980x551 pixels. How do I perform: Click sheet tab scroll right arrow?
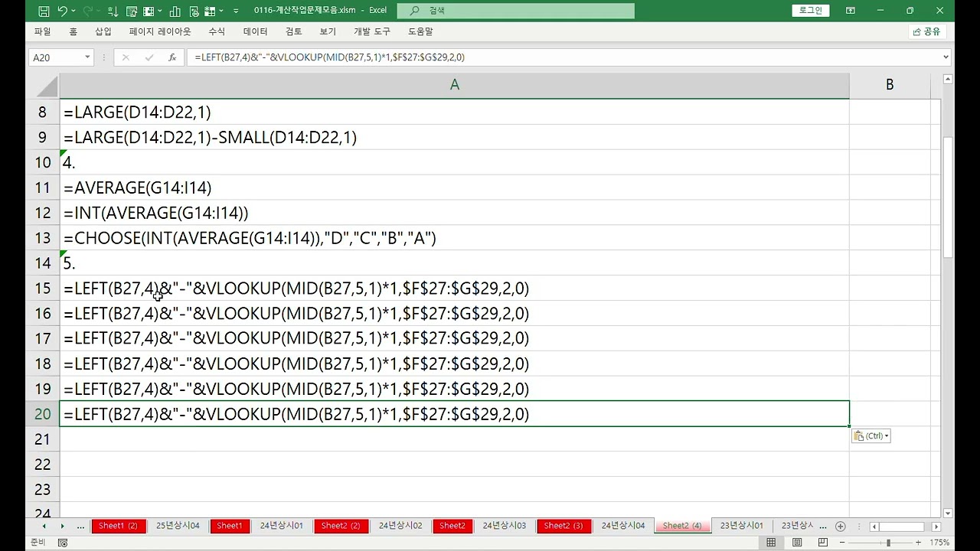click(61, 526)
